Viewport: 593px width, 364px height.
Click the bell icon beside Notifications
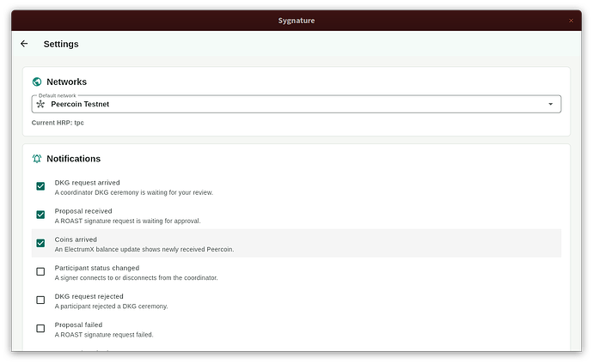pos(37,159)
